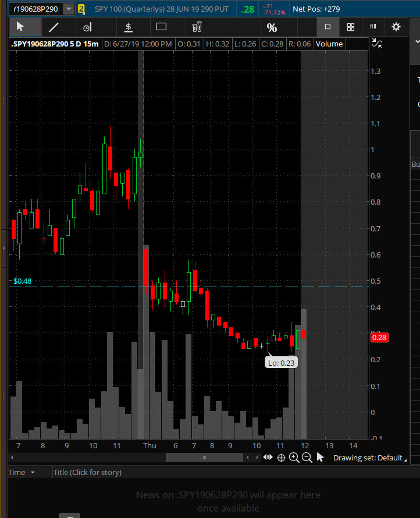The width and height of the screenshot is (420, 518).
Task: Click Net Pos: +279 text
Action: tap(316, 9)
